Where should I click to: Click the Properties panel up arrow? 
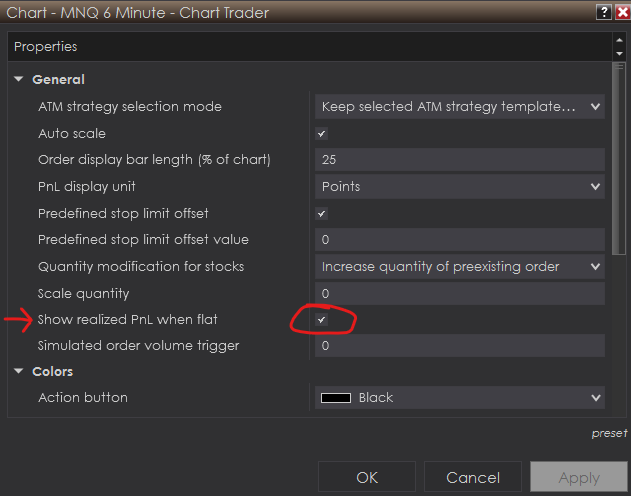pyautogui.click(x=619, y=40)
